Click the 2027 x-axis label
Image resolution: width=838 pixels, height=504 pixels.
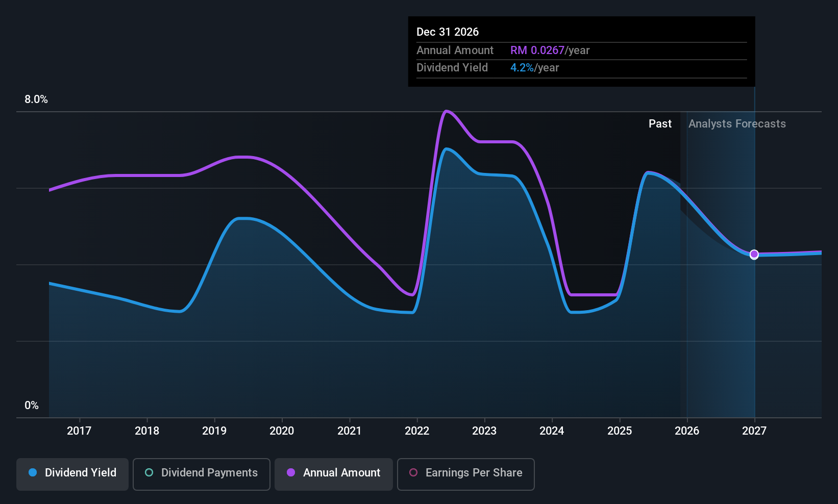[x=754, y=431]
